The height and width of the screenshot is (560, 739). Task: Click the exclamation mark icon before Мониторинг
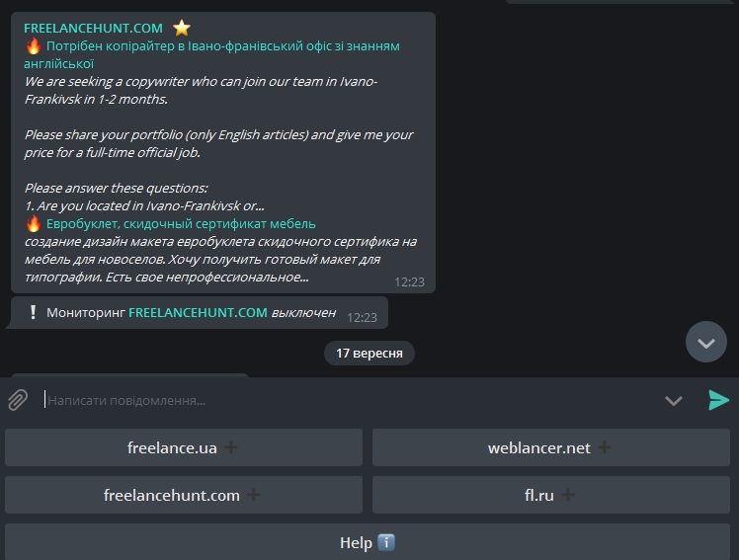tap(34, 313)
